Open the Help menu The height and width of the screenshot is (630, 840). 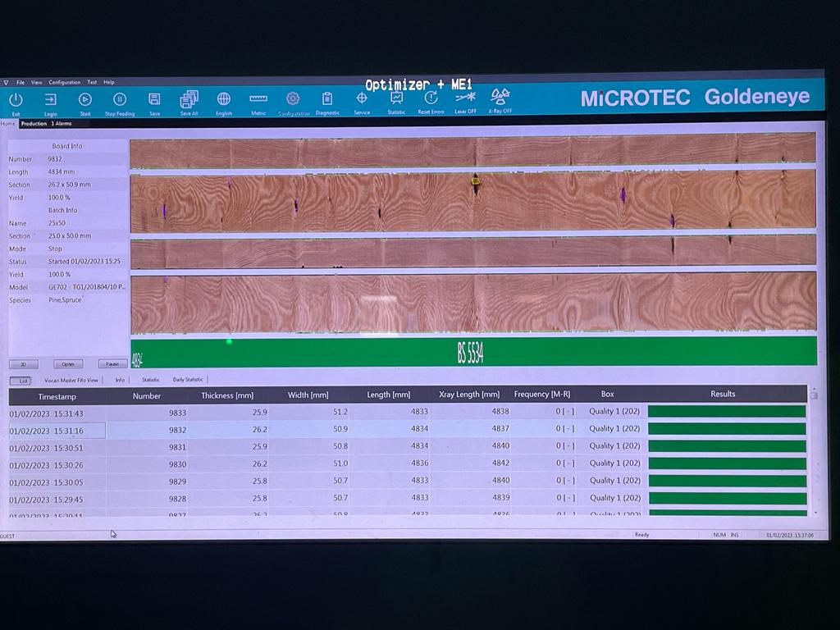tap(109, 83)
